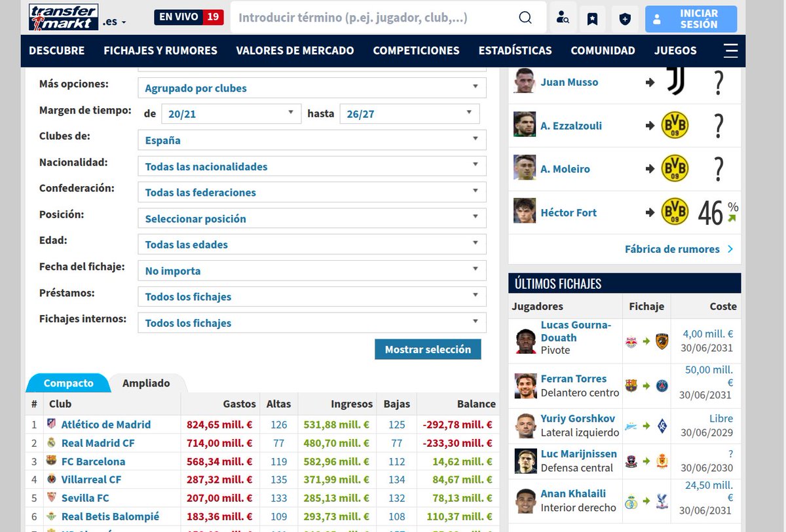Open the end season dropdown 26/27
This screenshot has width=786, height=532.
pos(409,113)
